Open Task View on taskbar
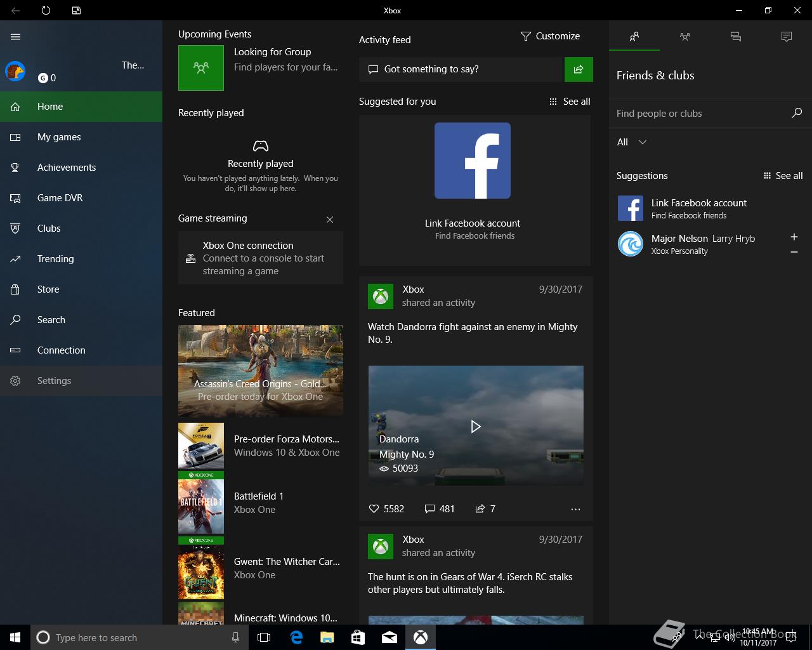 point(264,637)
